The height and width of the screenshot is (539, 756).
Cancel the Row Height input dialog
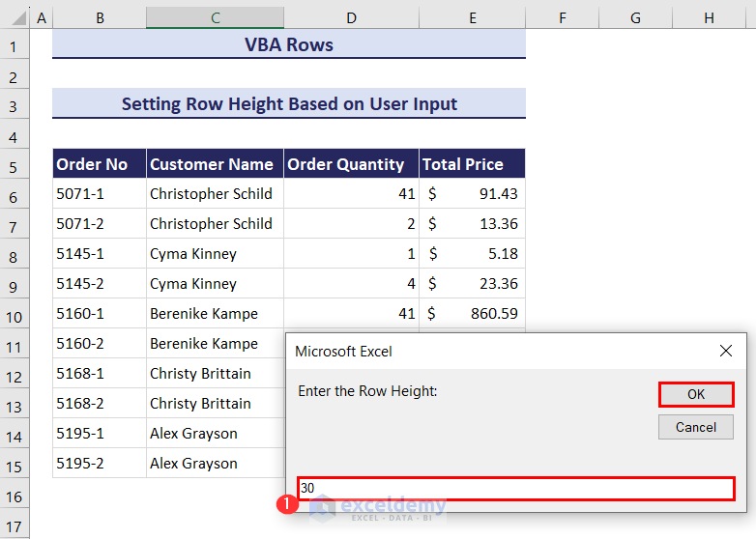(695, 427)
